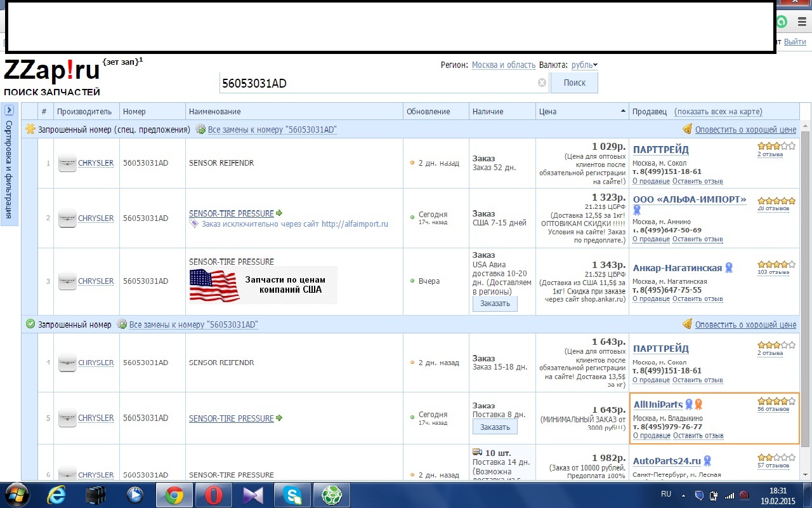Open Opera from the taskbar
812x508 pixels.
click(x=214, y=495)
